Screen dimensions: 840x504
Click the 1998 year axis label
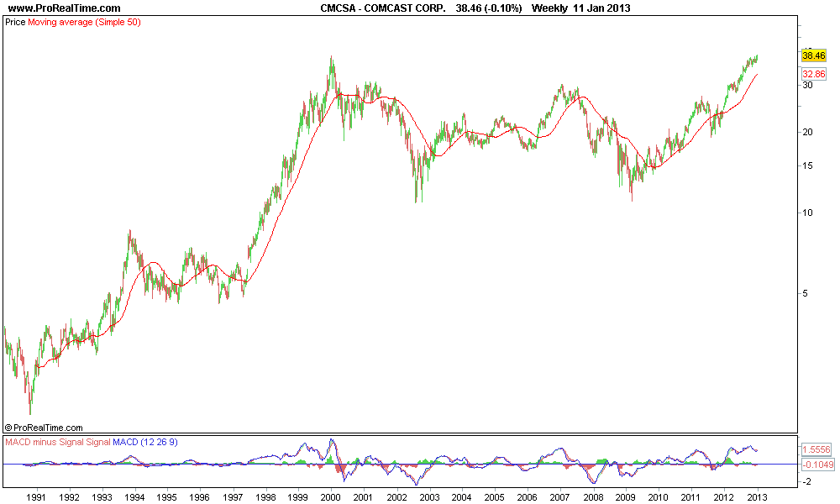click(x=265, y=497)
